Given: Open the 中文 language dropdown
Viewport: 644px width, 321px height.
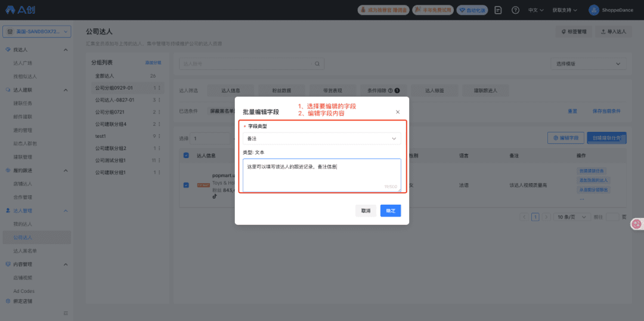Looking at the screenshot, I should coord(535,10).
